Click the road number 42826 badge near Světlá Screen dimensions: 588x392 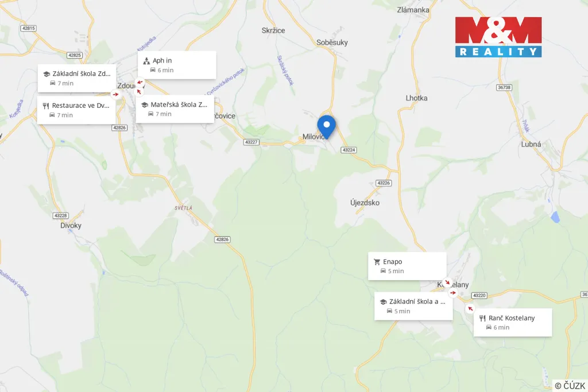(222, 239)
